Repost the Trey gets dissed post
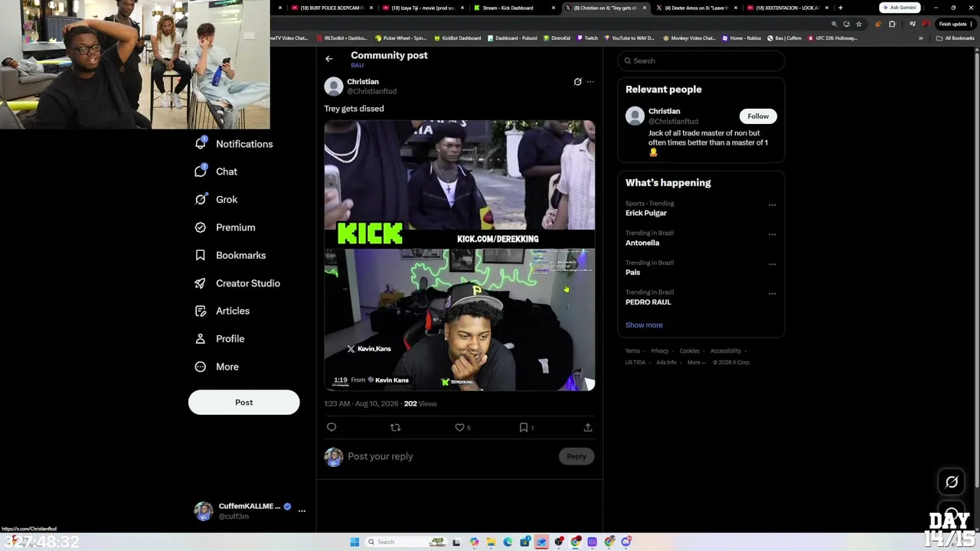The height and width of the screenshot is (551, 980). click(395, 427)
